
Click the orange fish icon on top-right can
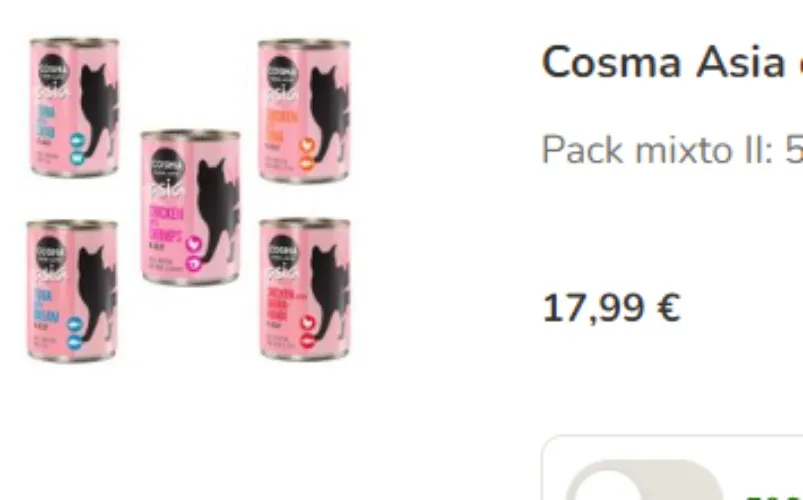coord(306,164)
